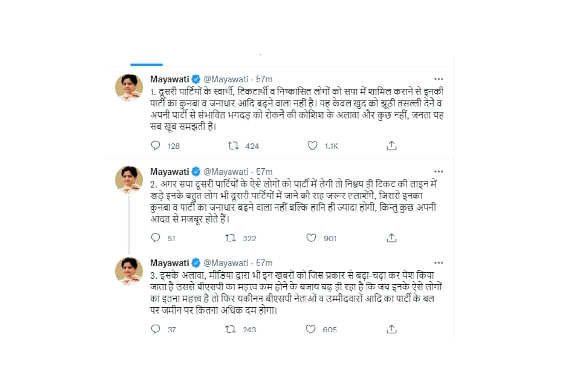581x392 pixels.
Task: Open the @Mayawati handle on third tweet
Action: coord(226,263)
